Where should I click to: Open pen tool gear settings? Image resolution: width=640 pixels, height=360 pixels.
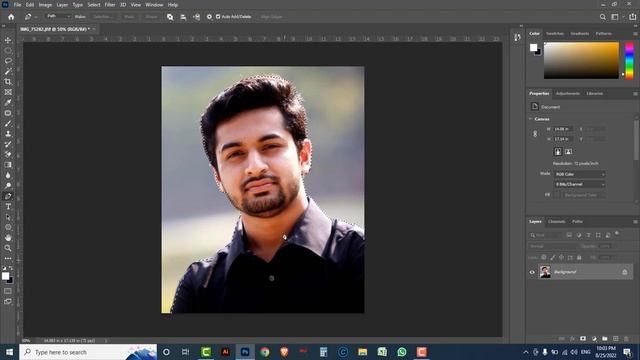(x=209, y=17)
